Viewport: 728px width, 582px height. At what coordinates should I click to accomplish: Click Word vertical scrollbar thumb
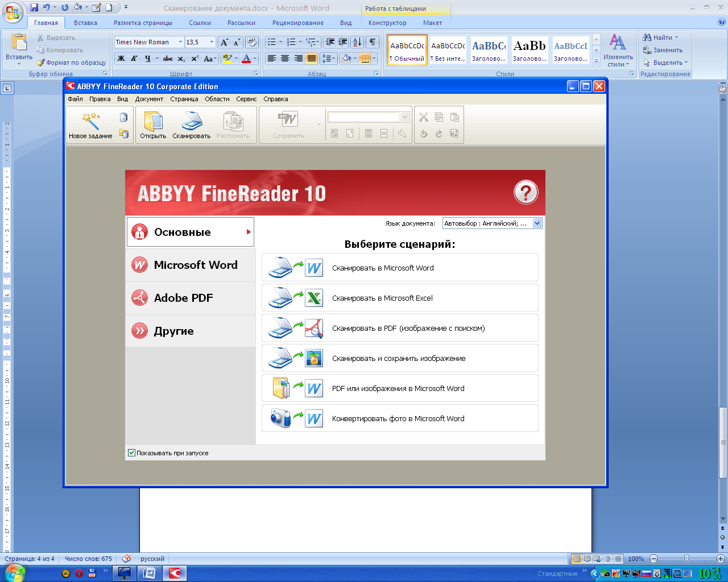pyautogui.click(x=723, y=442)
